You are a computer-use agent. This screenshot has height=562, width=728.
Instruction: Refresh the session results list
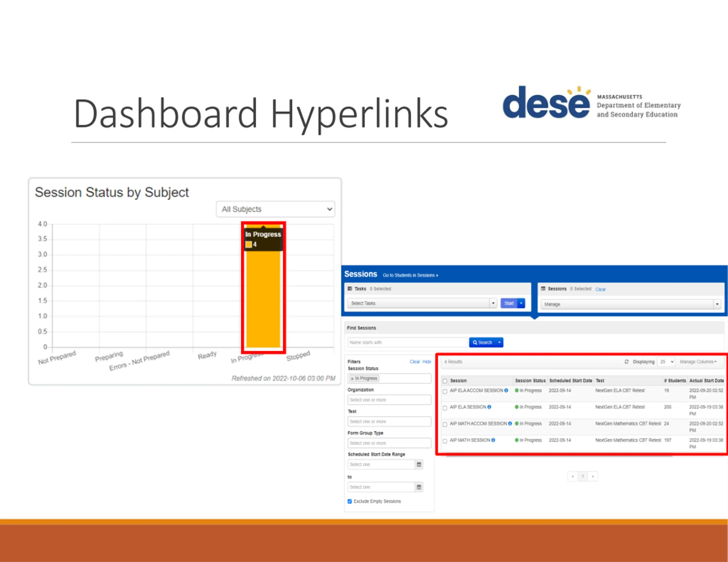point(626,362)
